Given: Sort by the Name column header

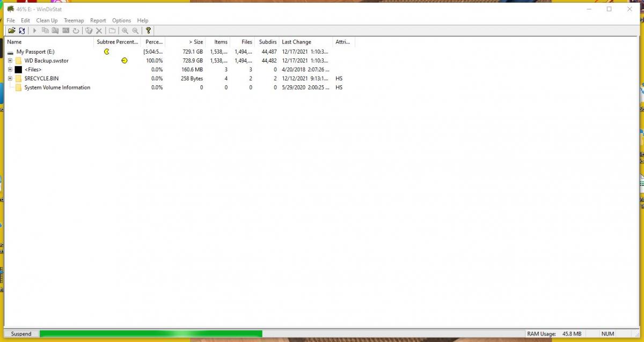Looking at the screenshot, I should coord(50,42).
